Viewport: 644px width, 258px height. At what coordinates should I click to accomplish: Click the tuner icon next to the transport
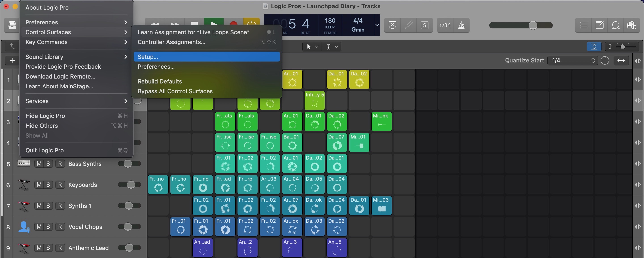coord(409,25)
